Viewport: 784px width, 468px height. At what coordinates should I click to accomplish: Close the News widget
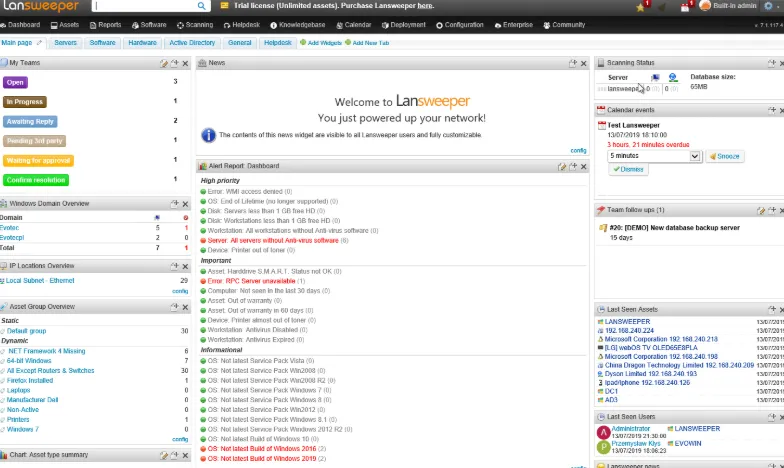(x=584, y=64)
